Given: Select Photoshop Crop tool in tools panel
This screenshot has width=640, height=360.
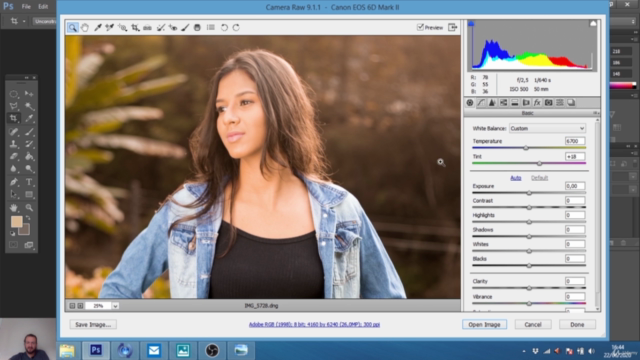Looking at the screenshot, I should [x=13, y=118].
